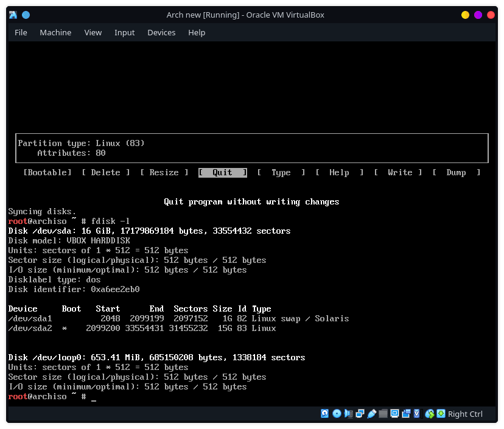
Task: Click the '15G' size value
Action: click(225, 328)
